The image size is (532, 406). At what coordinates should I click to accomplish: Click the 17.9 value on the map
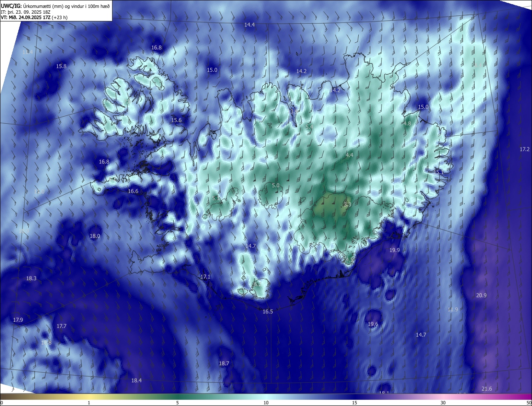coord(18,320)
